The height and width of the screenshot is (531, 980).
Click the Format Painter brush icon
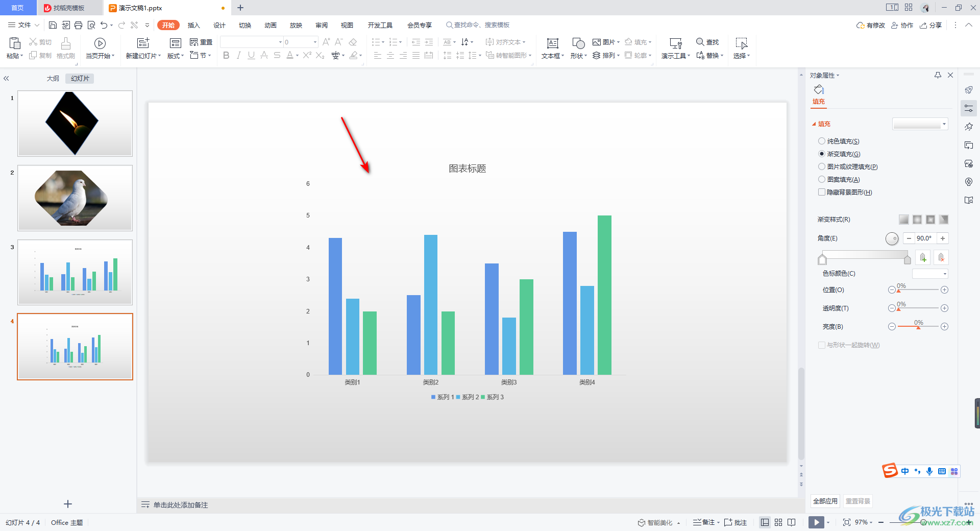point(65,43)
